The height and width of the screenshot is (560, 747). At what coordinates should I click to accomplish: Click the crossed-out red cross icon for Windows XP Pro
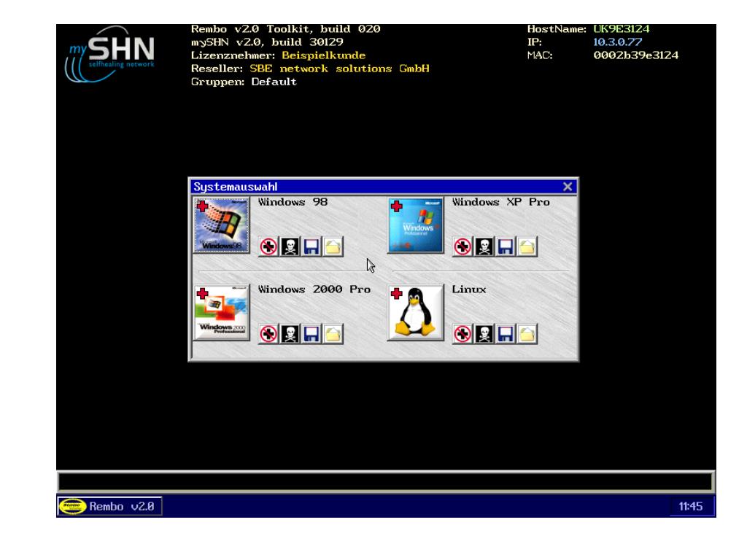(462, 246)
